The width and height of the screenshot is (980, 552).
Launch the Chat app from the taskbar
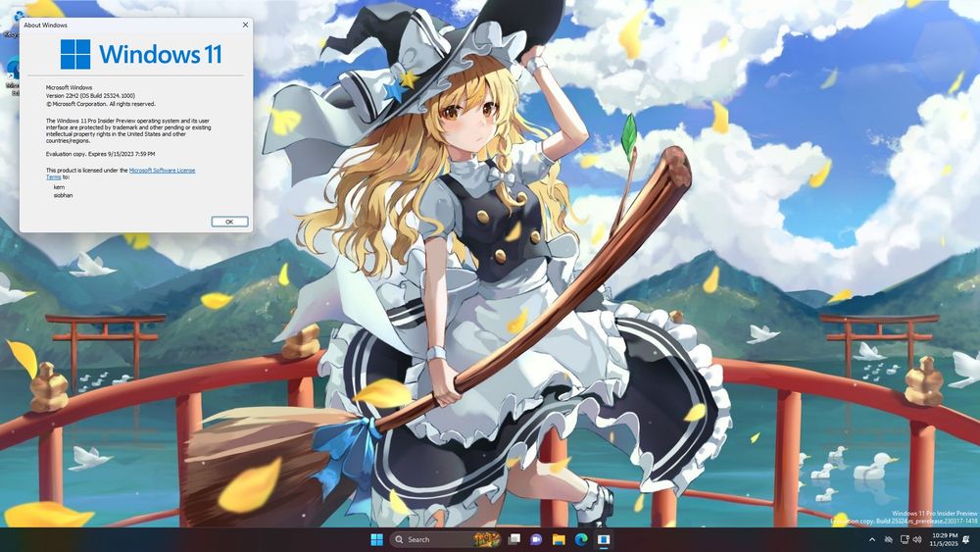[x=536, y=539]
